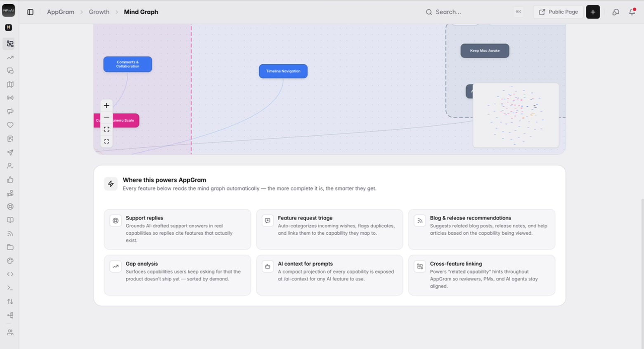Click the black plus button in the header

click(593, 12)
